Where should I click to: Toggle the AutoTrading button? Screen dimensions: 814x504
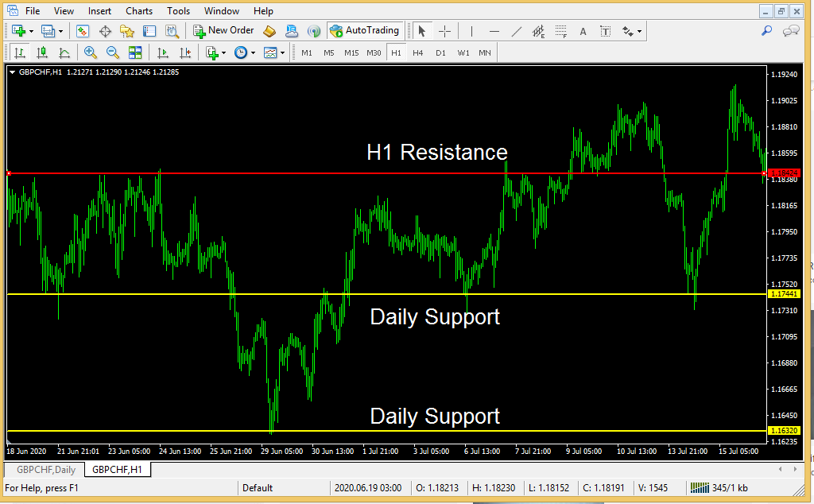[364, 31]
